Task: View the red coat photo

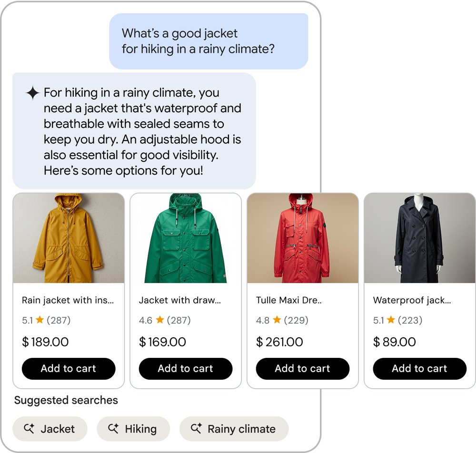Action: point(303,238)
